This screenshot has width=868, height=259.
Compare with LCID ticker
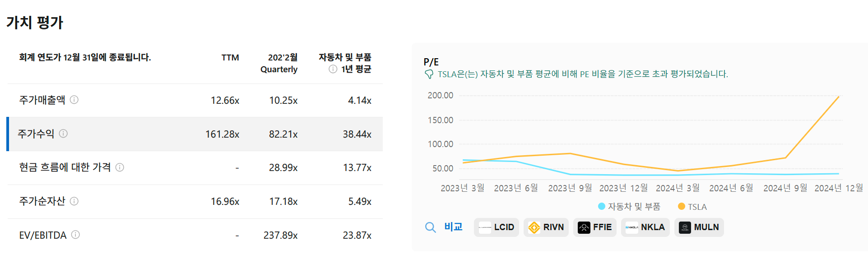tap(497, 227)
